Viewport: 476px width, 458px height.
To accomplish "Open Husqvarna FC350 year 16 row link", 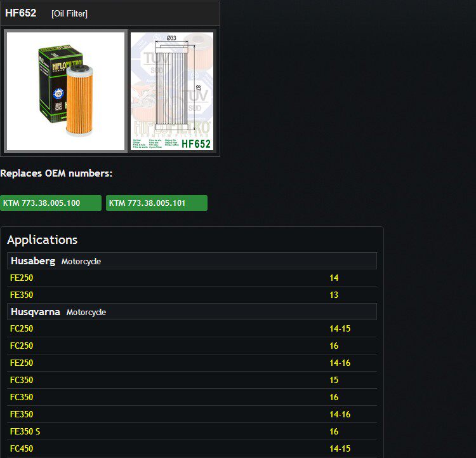I will coord(22,397).
